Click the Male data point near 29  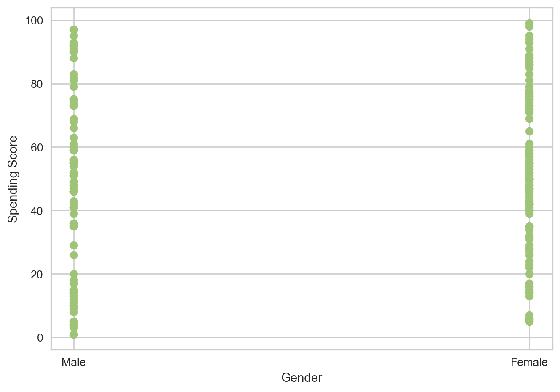click(x=74, y=245)
